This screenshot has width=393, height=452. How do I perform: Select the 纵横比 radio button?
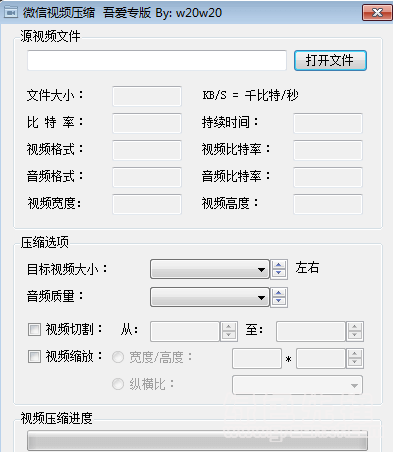coord(118,384)
